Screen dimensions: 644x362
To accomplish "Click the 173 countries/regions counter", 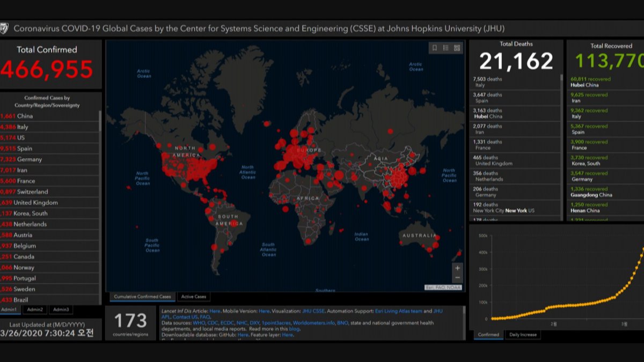I will (130, 323).
